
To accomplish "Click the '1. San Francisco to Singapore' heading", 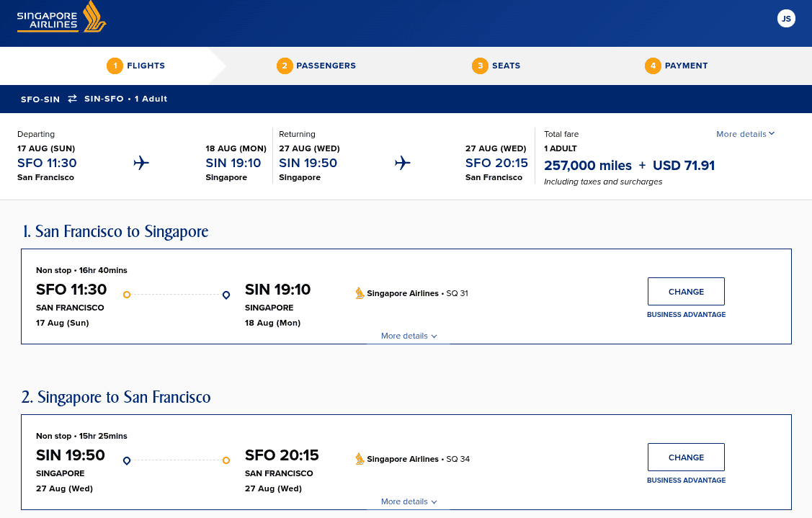I will click(115, 231).
